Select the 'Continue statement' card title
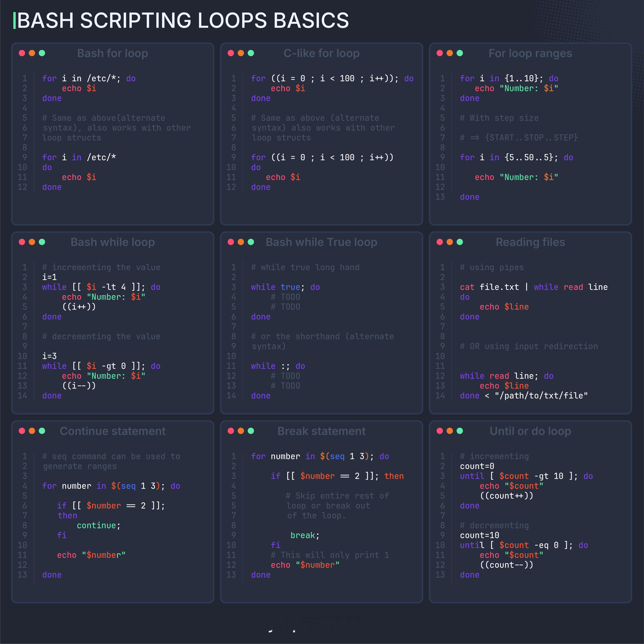Viewport: 644px width, 644px height. pyautogui.click(x=113, y=431)
